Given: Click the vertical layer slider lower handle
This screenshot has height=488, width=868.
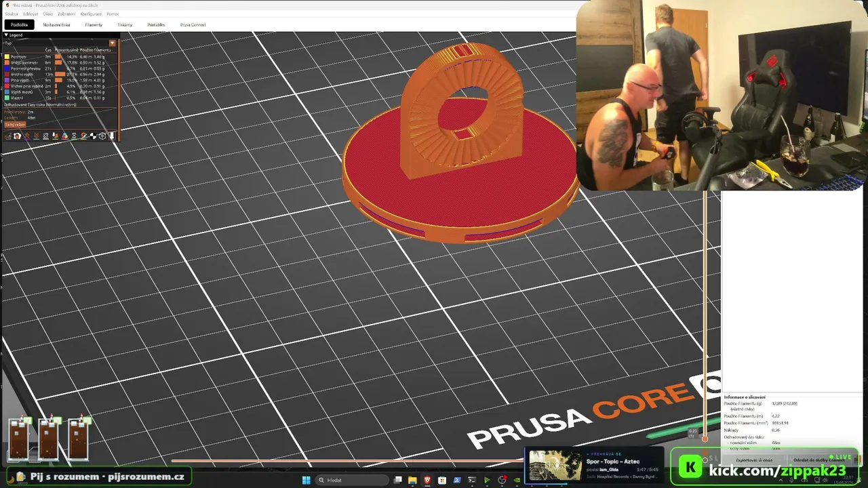Looking at the screenshot, I should (x=705, y=439).
